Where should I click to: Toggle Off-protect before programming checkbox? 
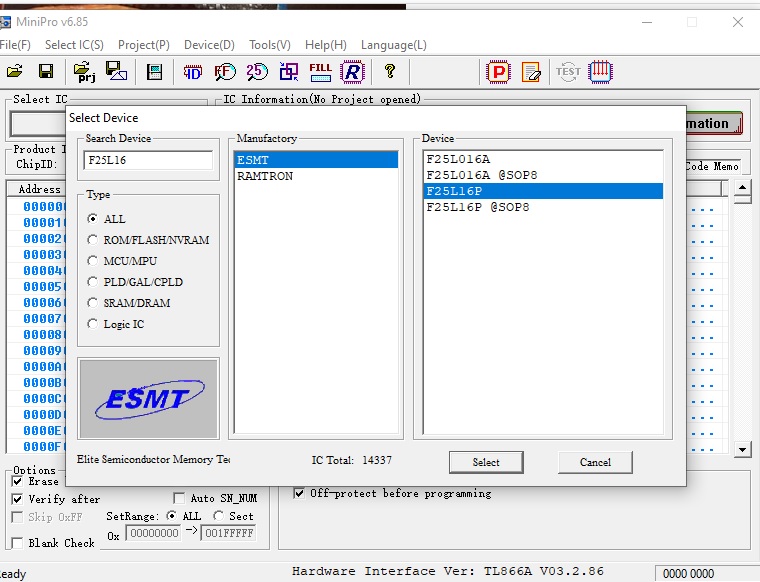tap(299, 493)
